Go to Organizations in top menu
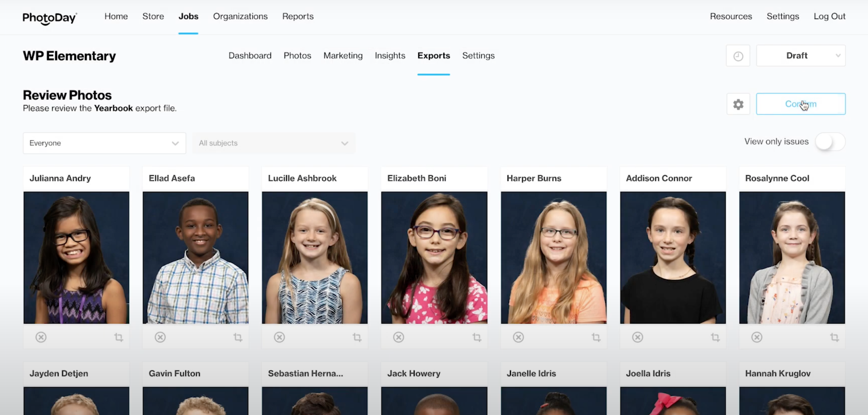This screenshot has height=415, width=868. tap(240, 16)
